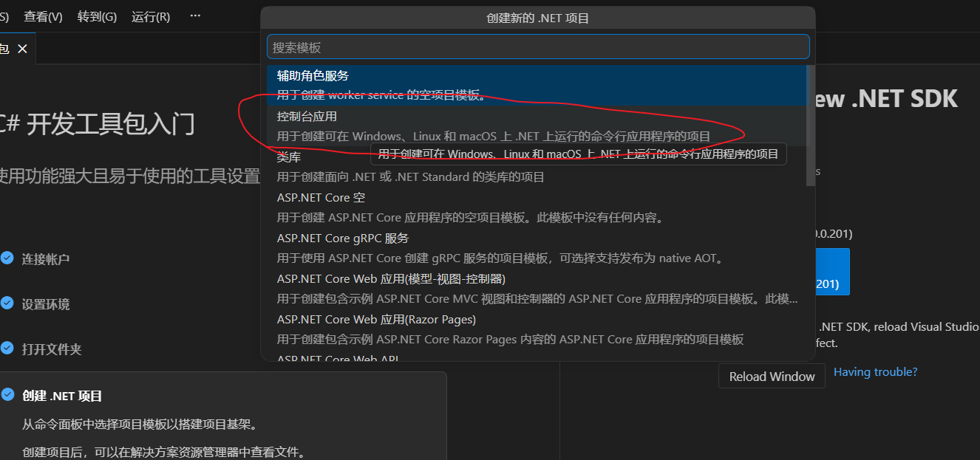Screen dimensions: 980x460
Task: Select the 辅助角色服务 template
Action: (x=535, y=86)
